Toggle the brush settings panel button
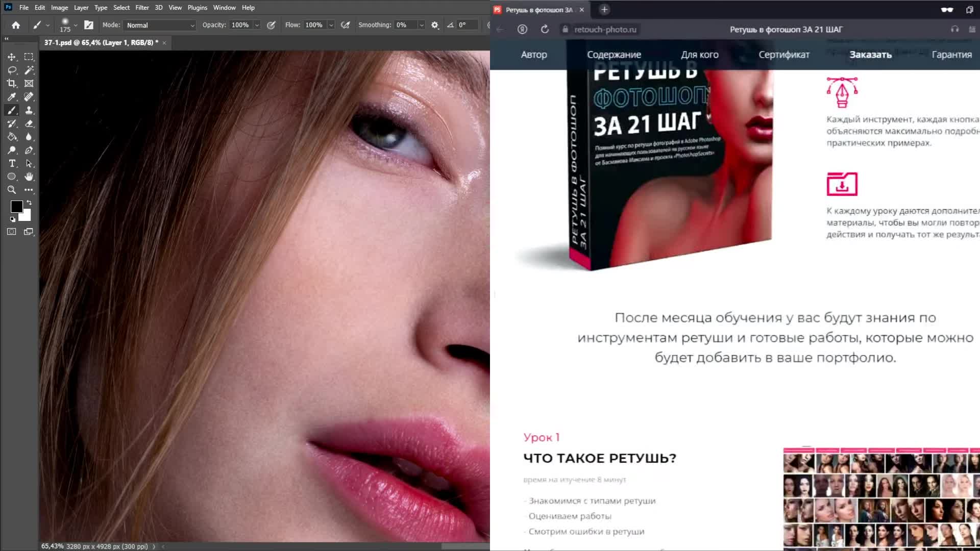The width and height of the screenshot is (980, 551). (89, 25)
